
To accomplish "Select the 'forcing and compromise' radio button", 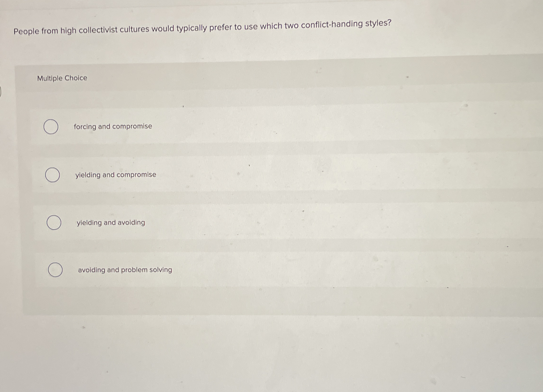I will pos(51,127).
